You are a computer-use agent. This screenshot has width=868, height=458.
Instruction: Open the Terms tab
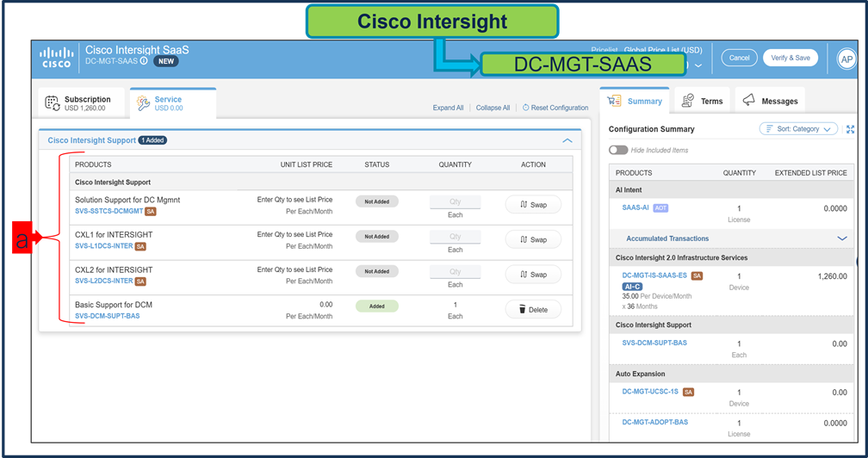702,102
